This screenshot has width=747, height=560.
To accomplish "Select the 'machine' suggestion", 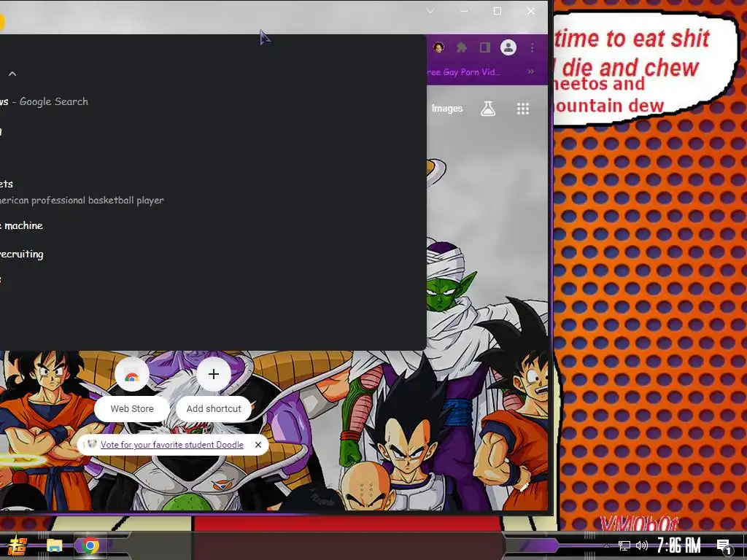I will coord(213,226).
